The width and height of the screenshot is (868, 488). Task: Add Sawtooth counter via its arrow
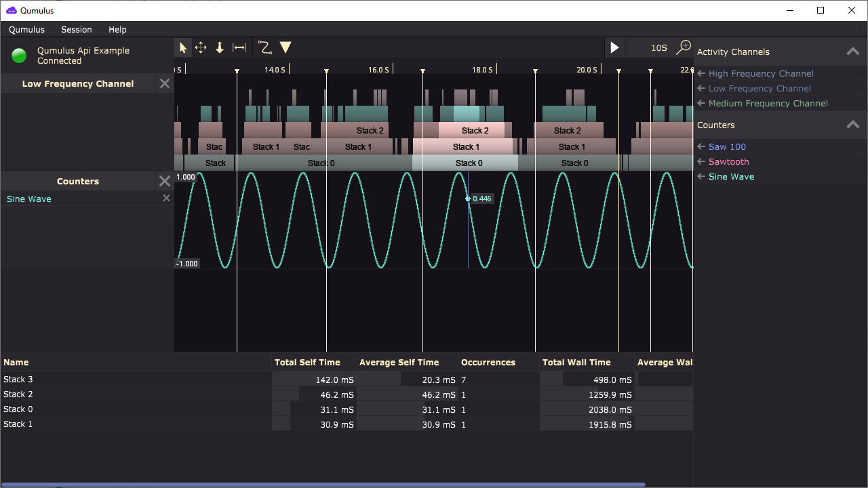[x=701, y=161]
